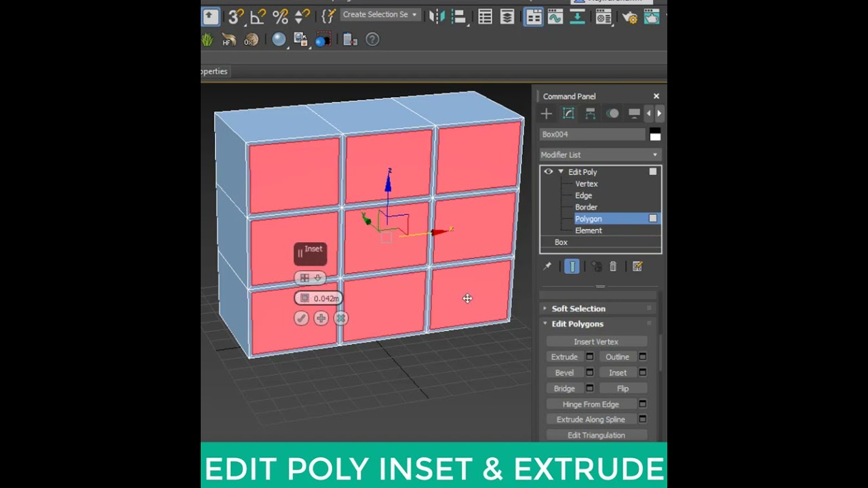868x488 pixels.
Task: Toggle the Spinner Snap tool
Action: pyautogui.click(x=302, y=17)
